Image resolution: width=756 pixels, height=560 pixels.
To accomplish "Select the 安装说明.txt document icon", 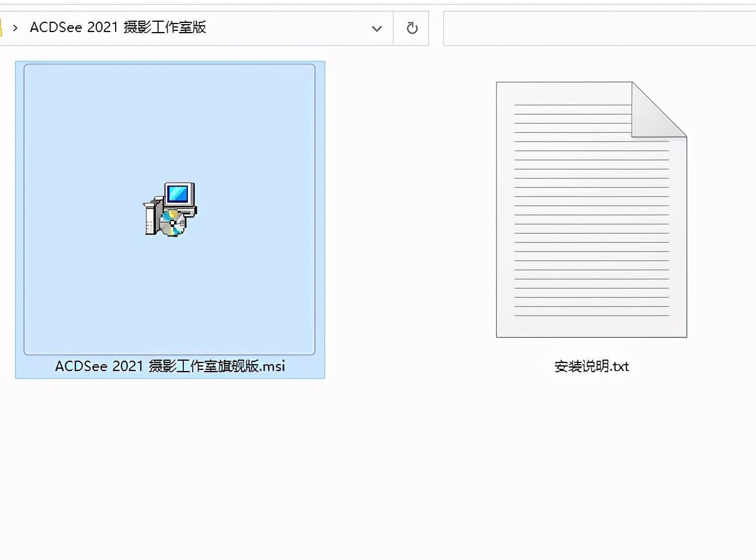I will tap(591, 210).
